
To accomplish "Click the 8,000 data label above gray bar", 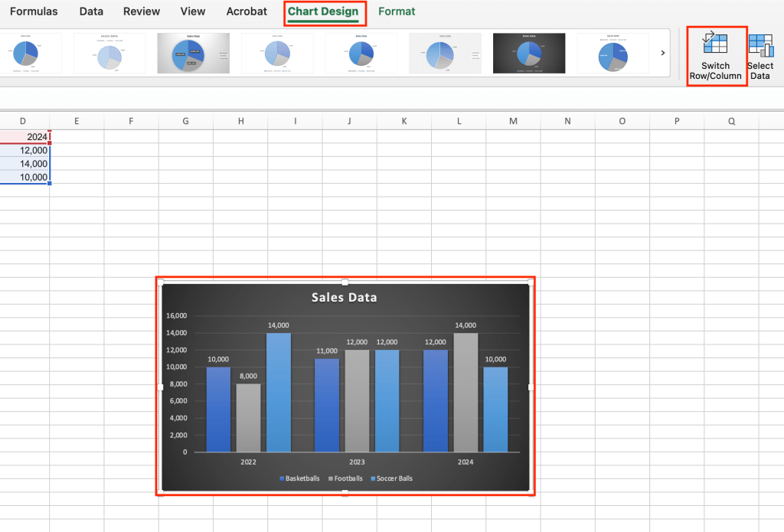I will click(249, 376).
